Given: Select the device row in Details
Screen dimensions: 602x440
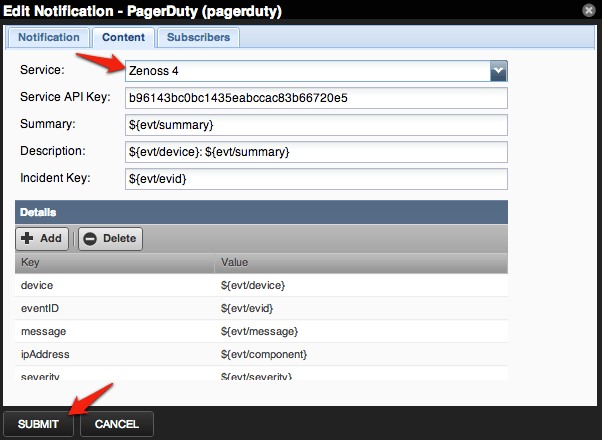Looking at the screenshot, I should click(260, 285).
